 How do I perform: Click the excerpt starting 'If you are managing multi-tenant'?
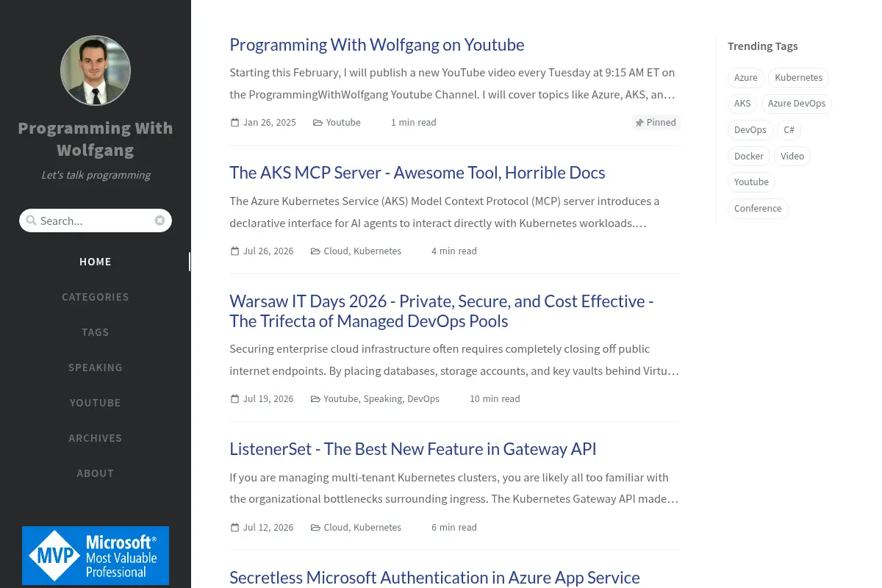point(454,489)
